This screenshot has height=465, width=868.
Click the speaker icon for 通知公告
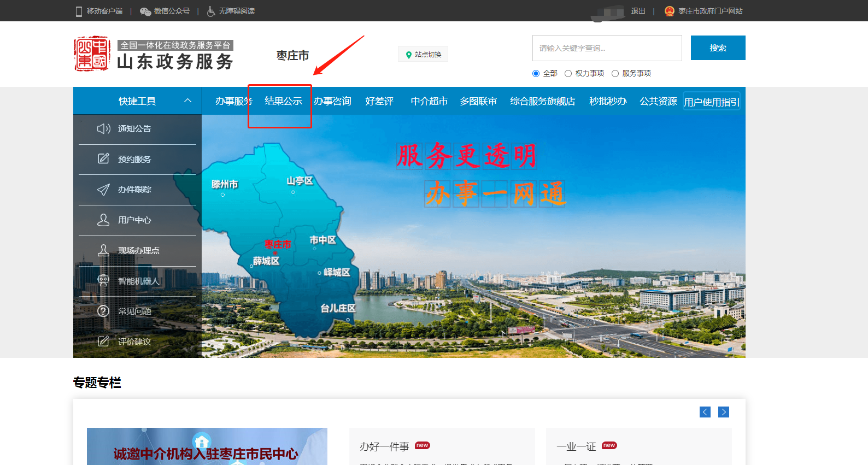point(103,129)
